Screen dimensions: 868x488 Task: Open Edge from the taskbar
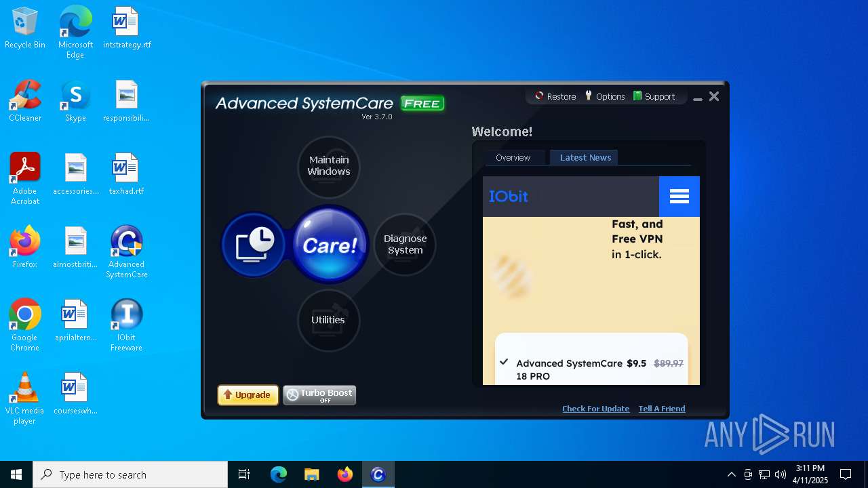pyautogui.click(x=279, y=474)
